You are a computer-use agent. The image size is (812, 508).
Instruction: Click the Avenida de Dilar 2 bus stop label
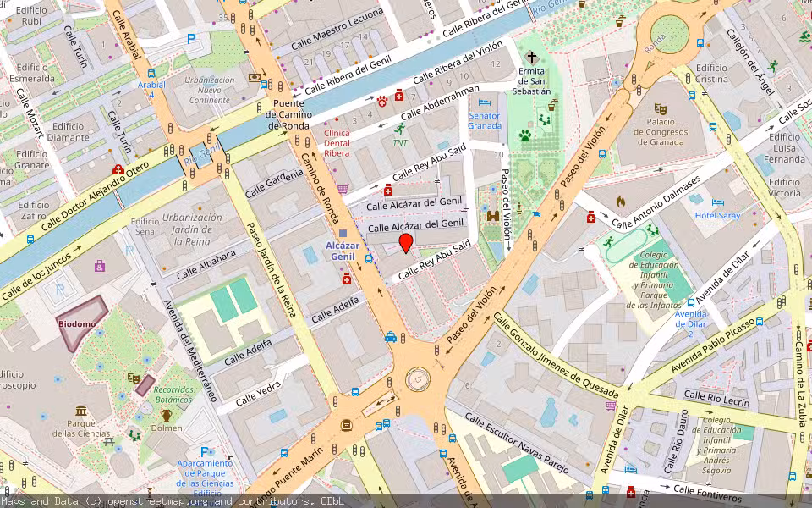click(x=690, y=323)
